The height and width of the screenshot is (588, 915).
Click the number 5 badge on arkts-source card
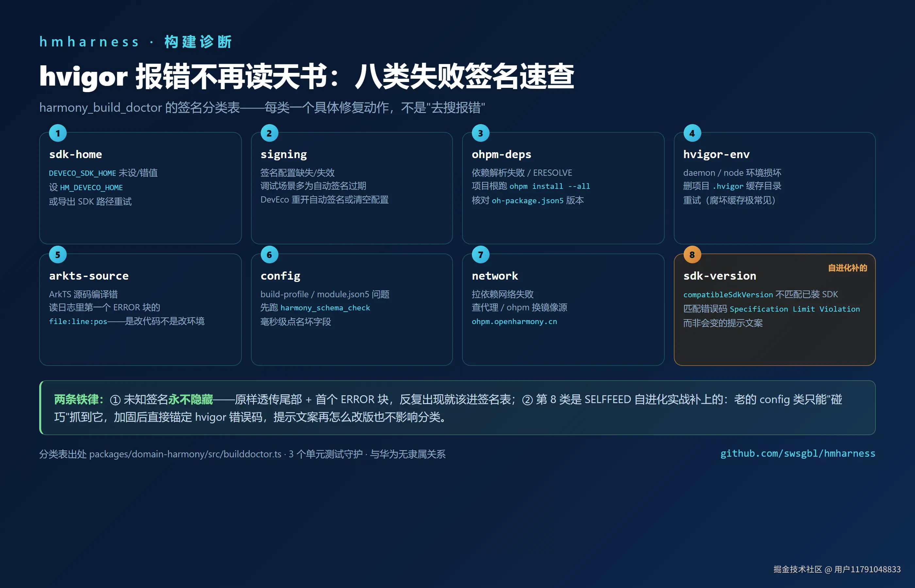(x=58, y=255)
